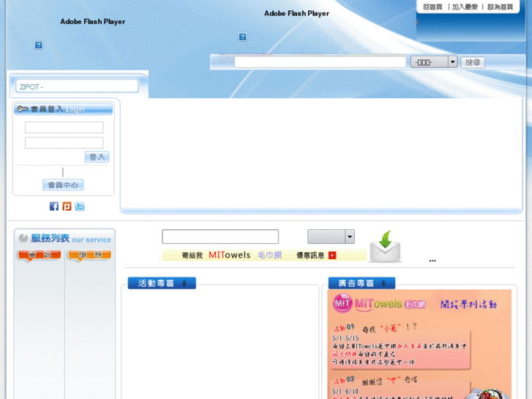Click the 登入 login button
Image resolution: width=532 pixels, height=399 pixels.
click(x=97, y=157)
